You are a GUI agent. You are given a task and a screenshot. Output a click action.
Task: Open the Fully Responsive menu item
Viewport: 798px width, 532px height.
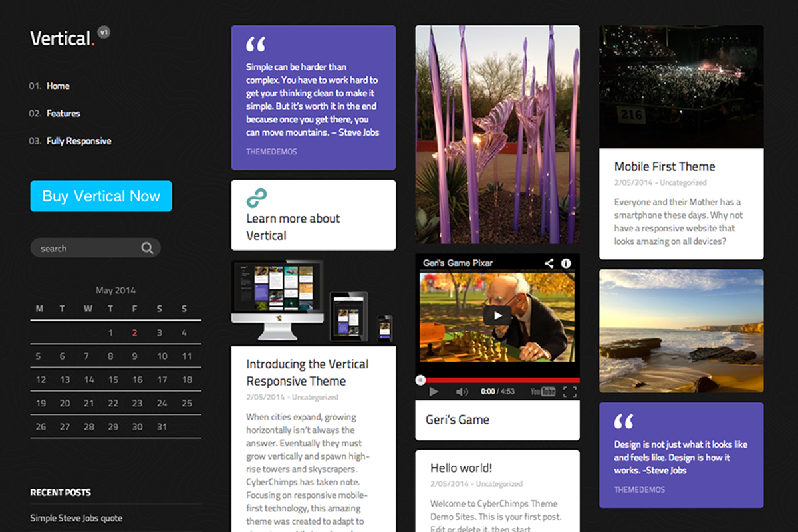tap(78, 141)
